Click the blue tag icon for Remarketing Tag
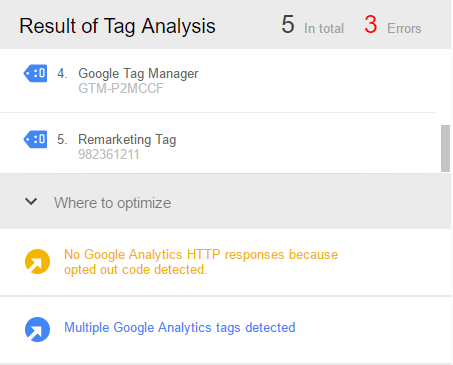The height and width of the screenshot is (365, 453). [35, 139]
